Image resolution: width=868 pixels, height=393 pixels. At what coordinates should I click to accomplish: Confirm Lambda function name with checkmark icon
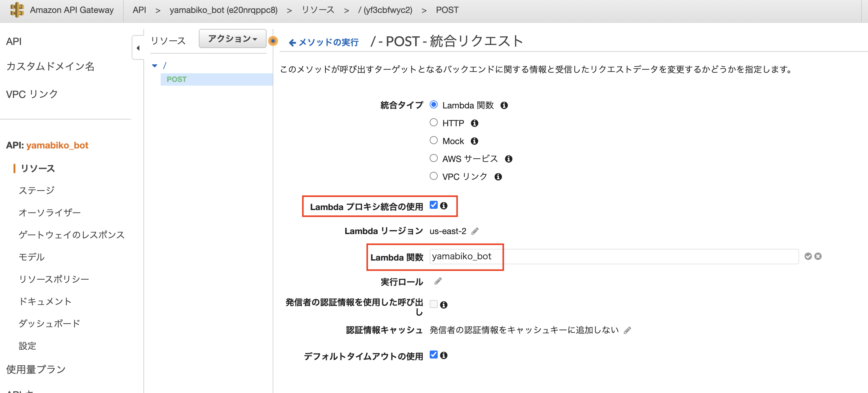point(808,257)
